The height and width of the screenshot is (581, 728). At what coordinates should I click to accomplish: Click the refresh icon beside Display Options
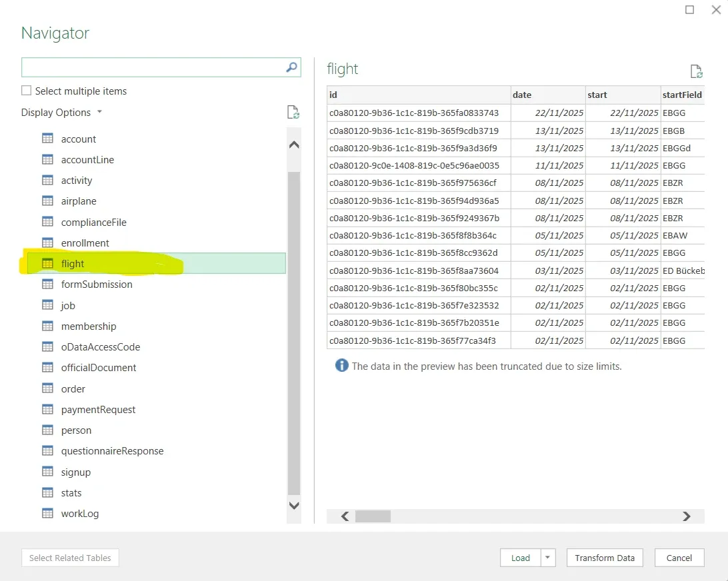click(293, 113)
